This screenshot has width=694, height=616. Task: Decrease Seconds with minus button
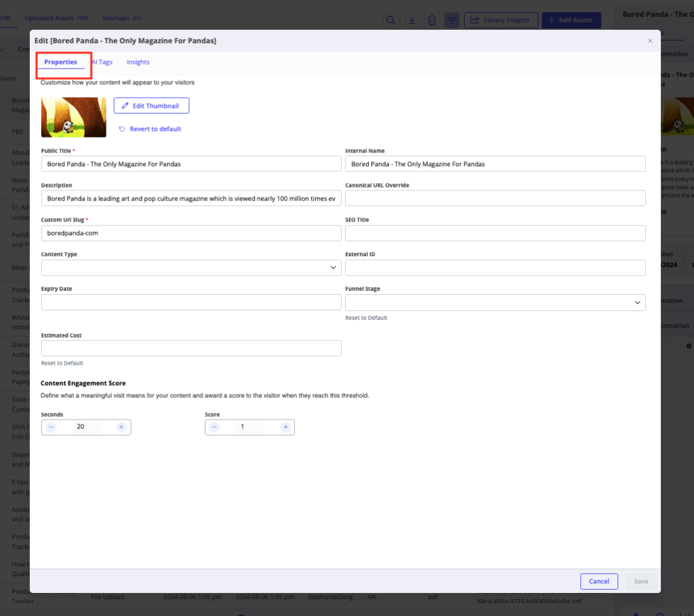pos(51,427)
